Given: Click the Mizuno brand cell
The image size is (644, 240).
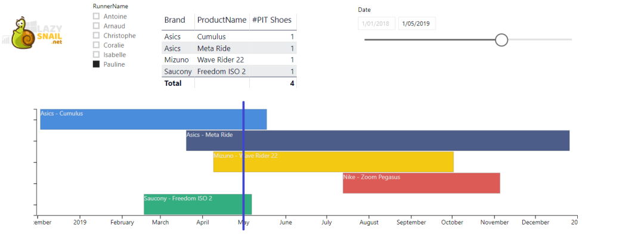Looking at the screenshot, I should (177, 60).
